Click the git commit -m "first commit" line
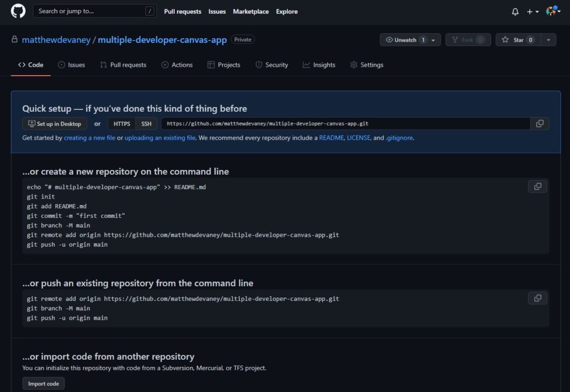570x392 pixels. pyautogui.click(x=76, y=216)
